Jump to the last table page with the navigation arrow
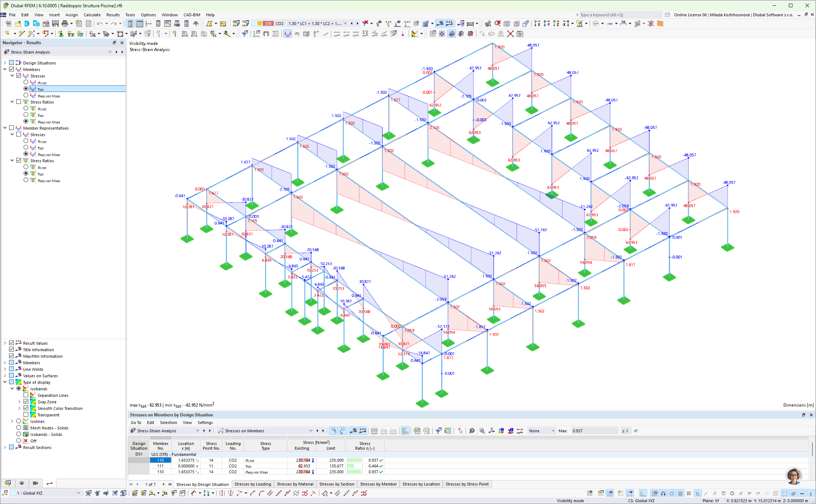The image size is (816, 504). 170,484
